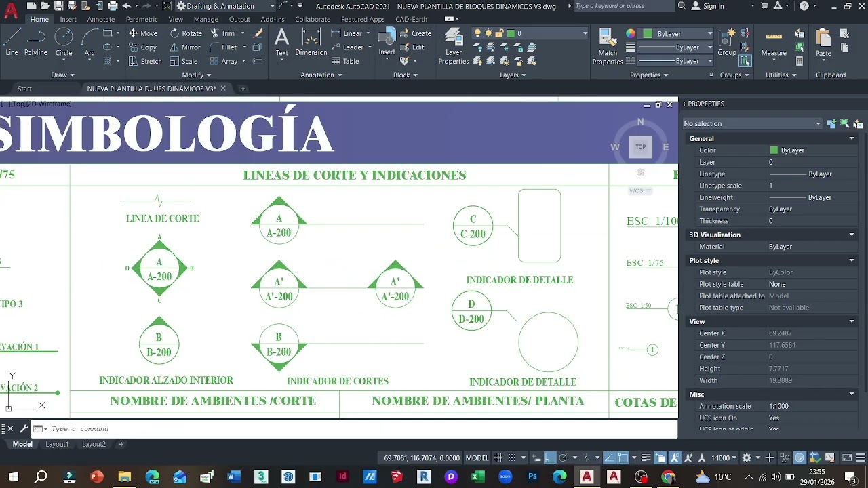The height and width of the screenshot is (488, 868).
Task: Click the keyword search field
Action: pyautogui.click(x=623, y=6)
